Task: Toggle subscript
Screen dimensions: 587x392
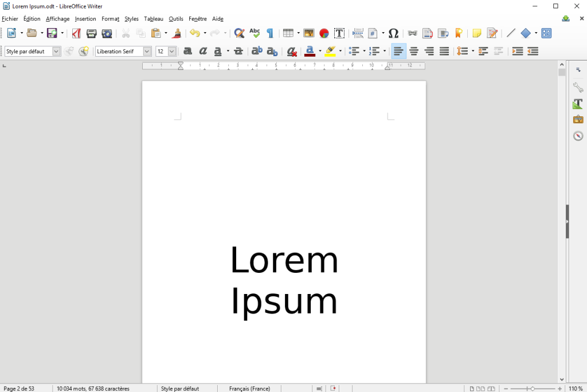Action: click(272, 52)
